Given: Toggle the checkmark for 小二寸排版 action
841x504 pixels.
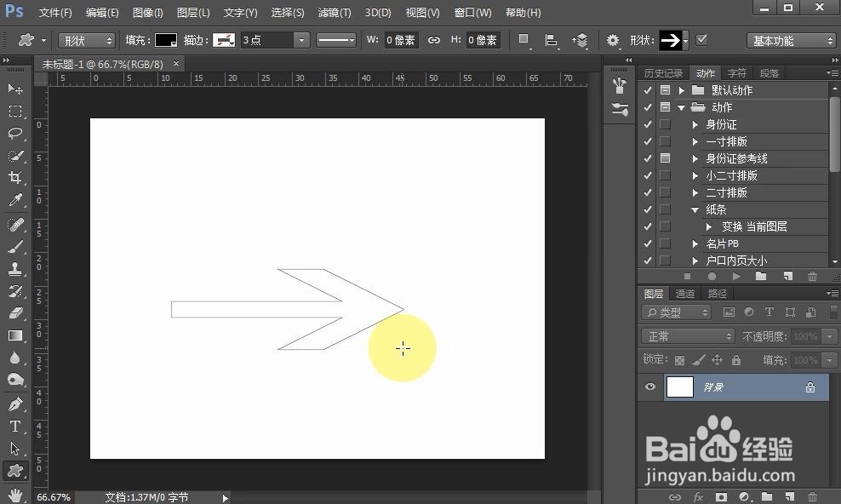Looking at the screenshot, I should (x=648, y=175).
